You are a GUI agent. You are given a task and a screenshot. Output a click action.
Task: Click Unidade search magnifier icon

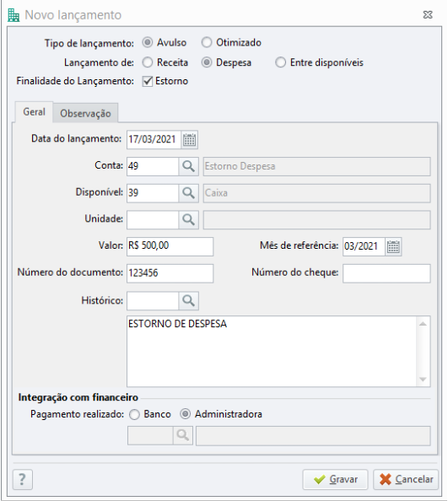[188, 220]
